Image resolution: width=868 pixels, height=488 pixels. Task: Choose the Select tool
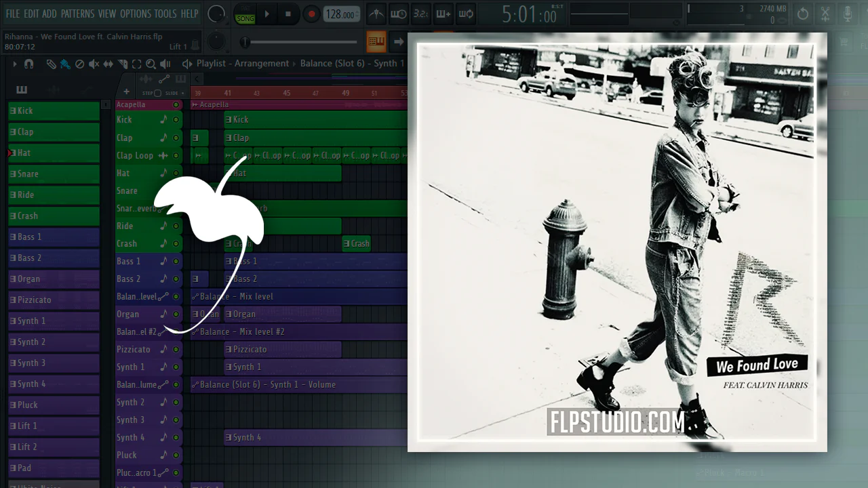pyautogui.click(x=136, y=64)
